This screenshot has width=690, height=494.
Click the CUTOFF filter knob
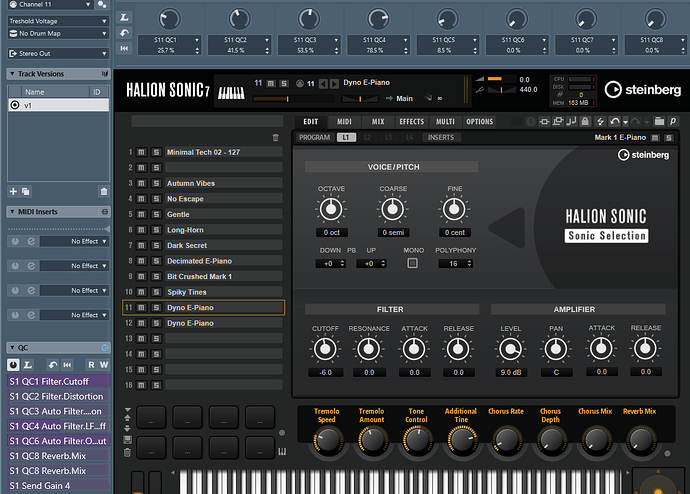(x=325, y=349)
